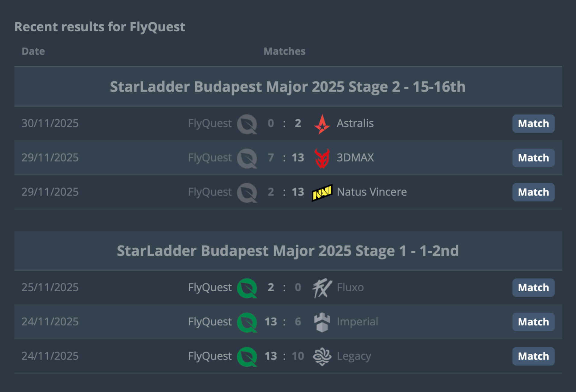
Task: Open the Natus Vincere team link
Action: 372,192
